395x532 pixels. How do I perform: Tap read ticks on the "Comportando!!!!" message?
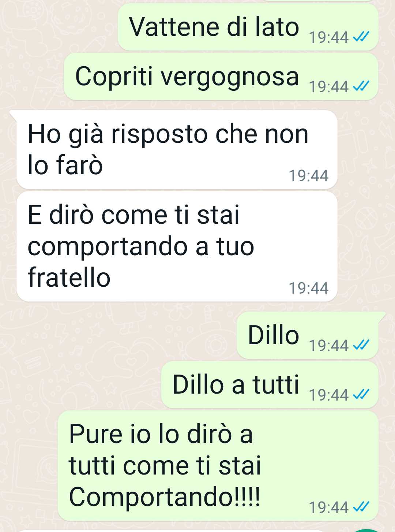361,507
